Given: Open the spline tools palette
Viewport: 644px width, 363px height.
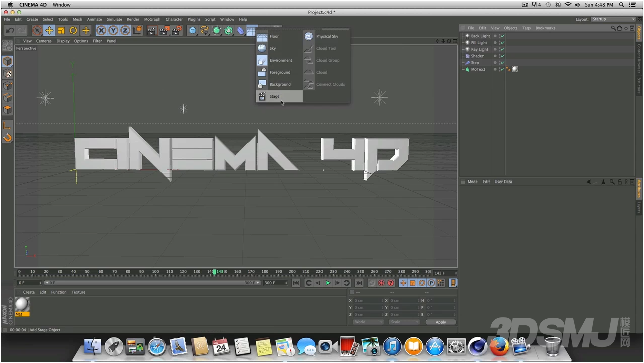Looking at the screenshot, I should tap(205, 30).
